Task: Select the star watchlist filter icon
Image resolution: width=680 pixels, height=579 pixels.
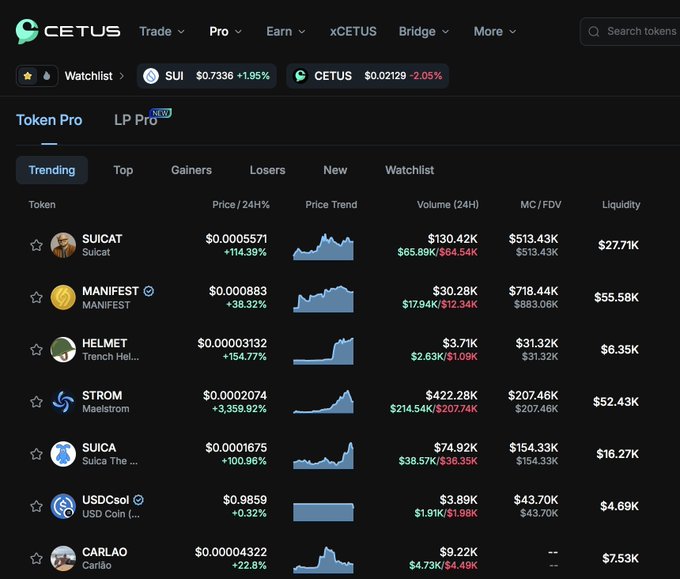Action: coord(28,76)
